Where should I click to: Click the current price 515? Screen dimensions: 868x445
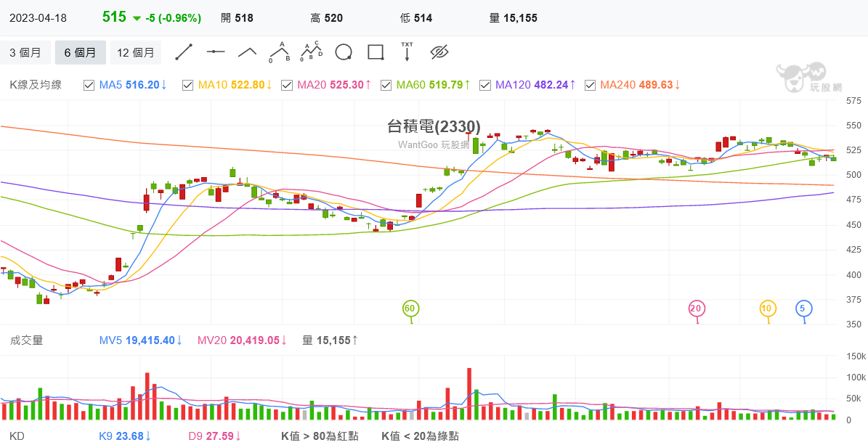click(115, 17)
